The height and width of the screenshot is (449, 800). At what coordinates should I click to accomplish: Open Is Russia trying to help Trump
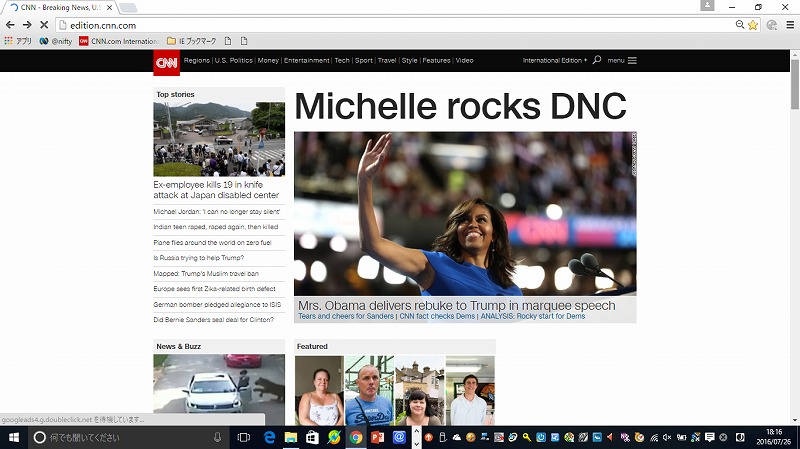[198, 258]
